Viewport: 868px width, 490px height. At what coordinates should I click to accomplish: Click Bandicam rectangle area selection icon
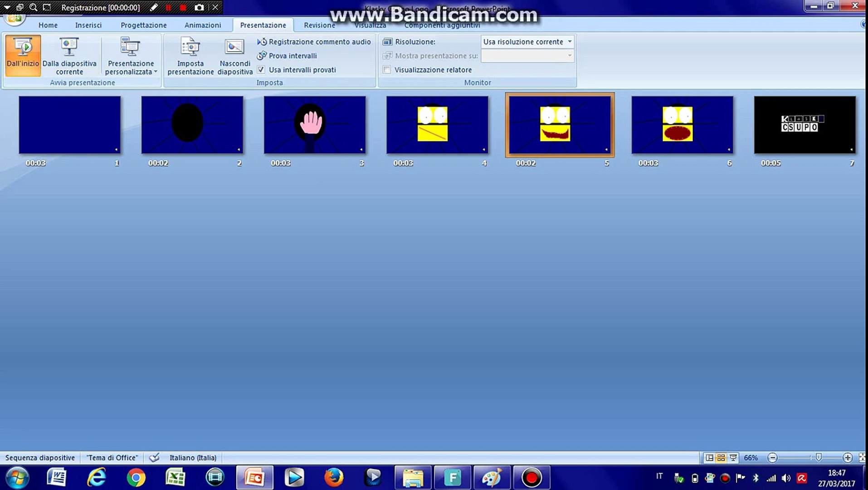click(47, 7)
